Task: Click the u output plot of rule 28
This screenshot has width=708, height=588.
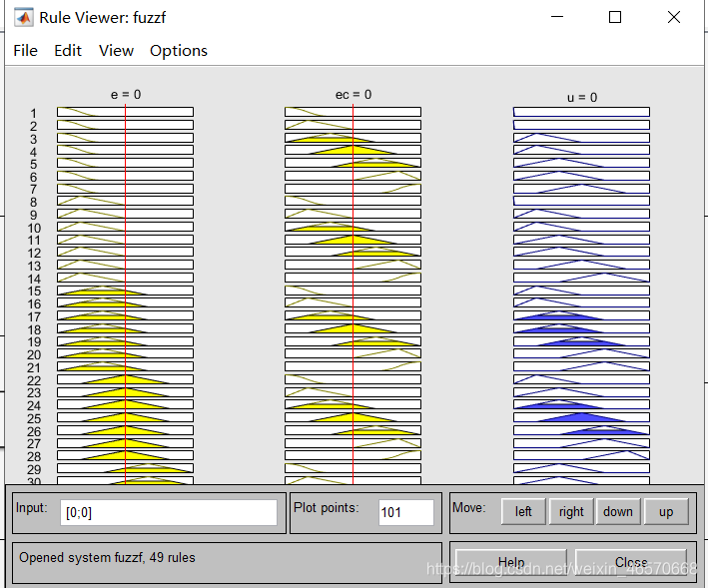Action: coord(581,455)
